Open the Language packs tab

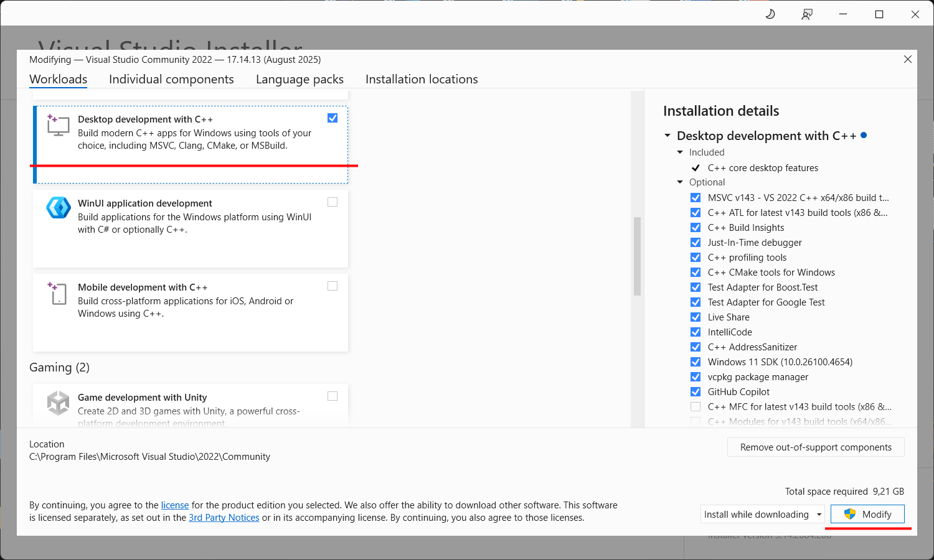pos(300,79)
